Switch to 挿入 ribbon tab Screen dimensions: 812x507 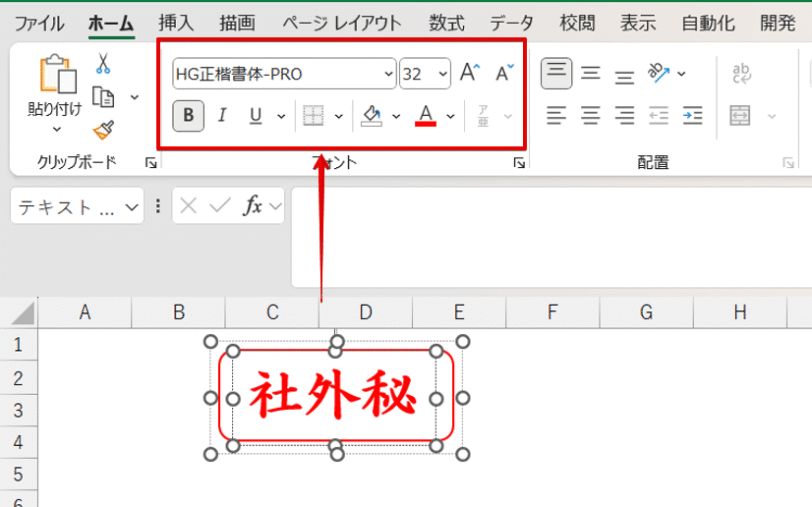[x=176, y=23]
